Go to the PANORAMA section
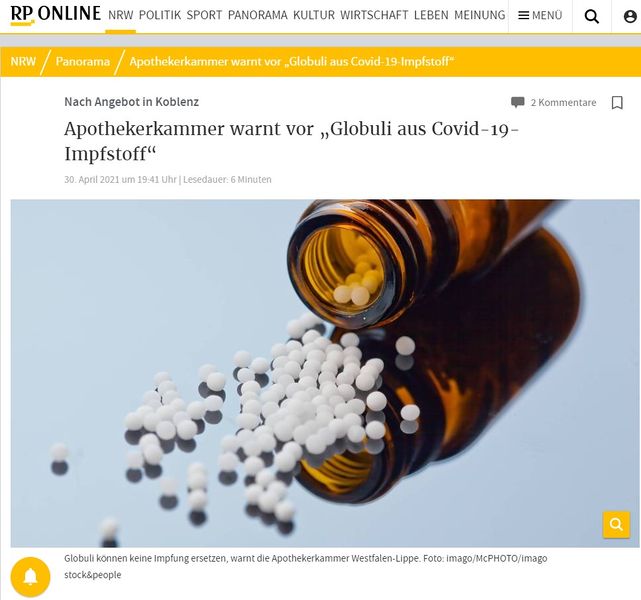The image size is (641, 600). (x=258, y=16)
